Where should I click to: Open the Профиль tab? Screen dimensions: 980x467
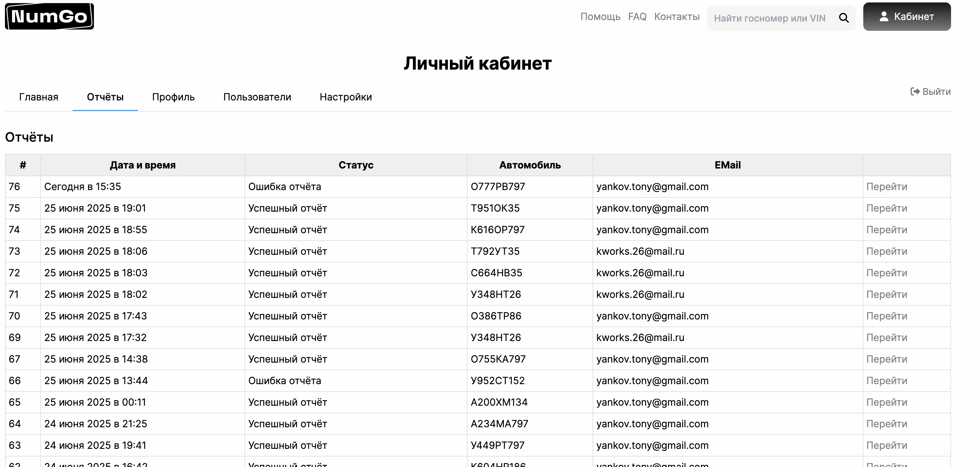[173, 97]
